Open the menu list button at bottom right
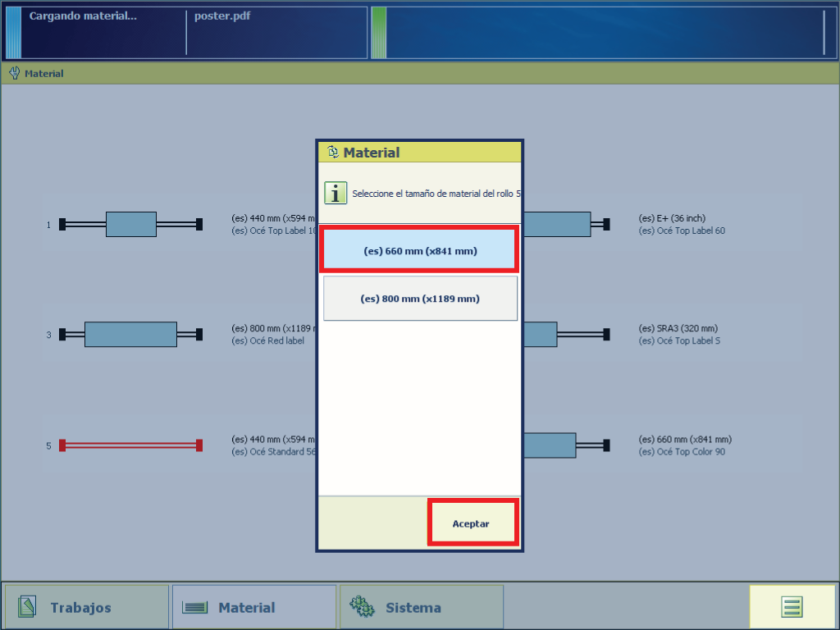Screen dimensions: 840x630 (792, 607)
